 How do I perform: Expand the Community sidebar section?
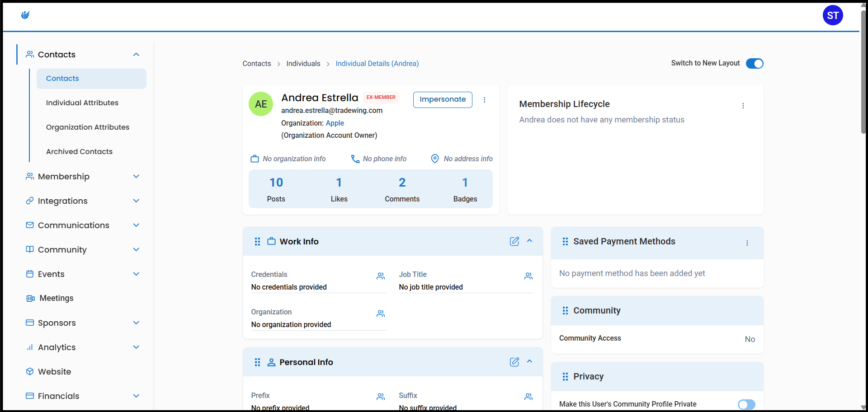136,250
